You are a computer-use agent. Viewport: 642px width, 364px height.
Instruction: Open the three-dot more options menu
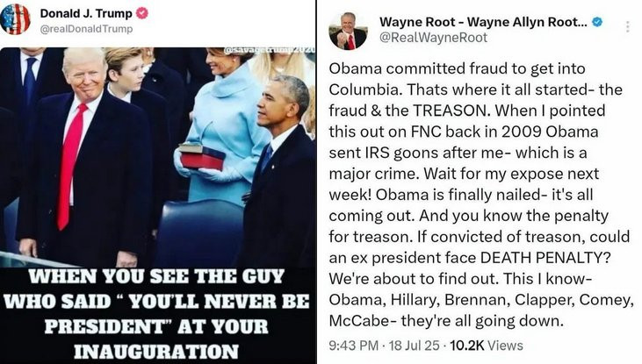[627, 26]
